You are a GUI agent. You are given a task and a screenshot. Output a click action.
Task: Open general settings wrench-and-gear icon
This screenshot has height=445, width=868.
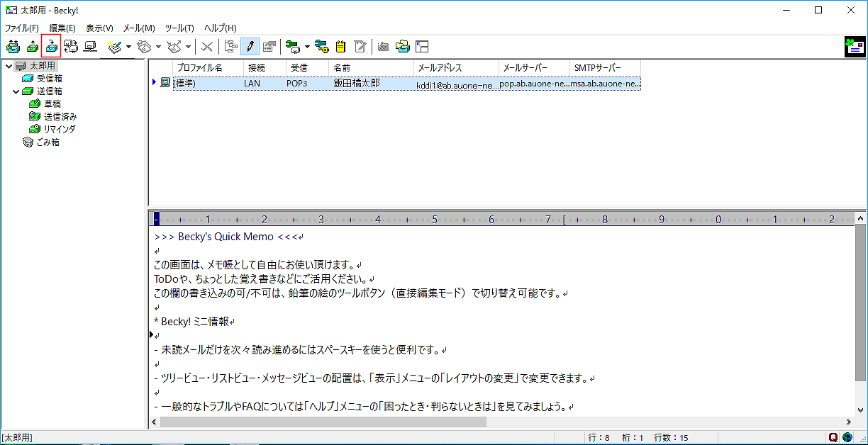(322, 47)
